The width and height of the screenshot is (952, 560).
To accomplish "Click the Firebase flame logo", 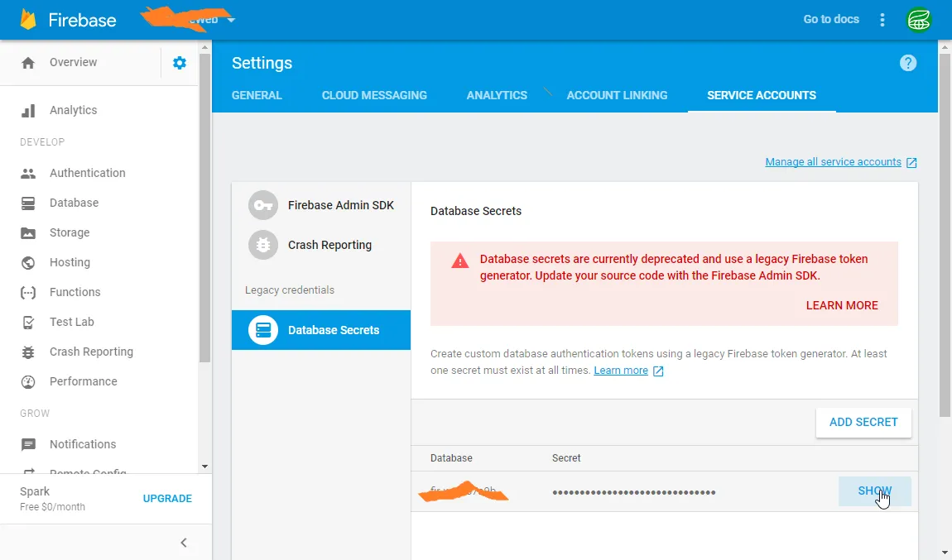I will (x=28, y=19).
